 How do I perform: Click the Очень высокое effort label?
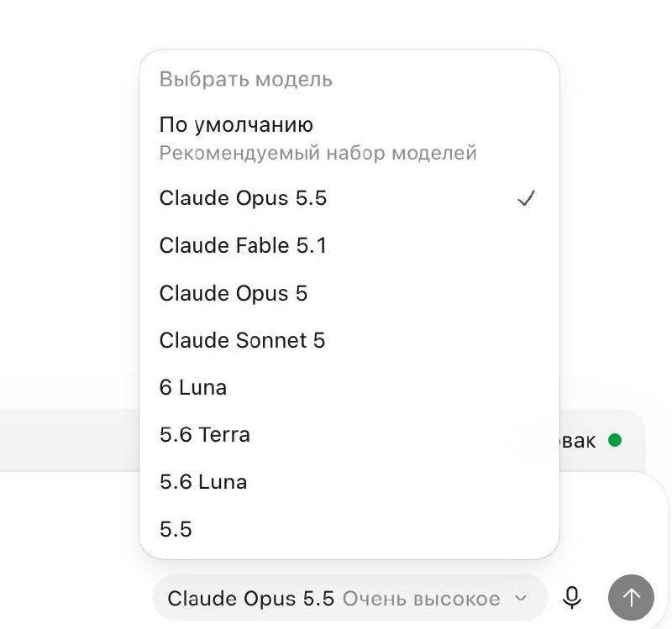[422, 599]
